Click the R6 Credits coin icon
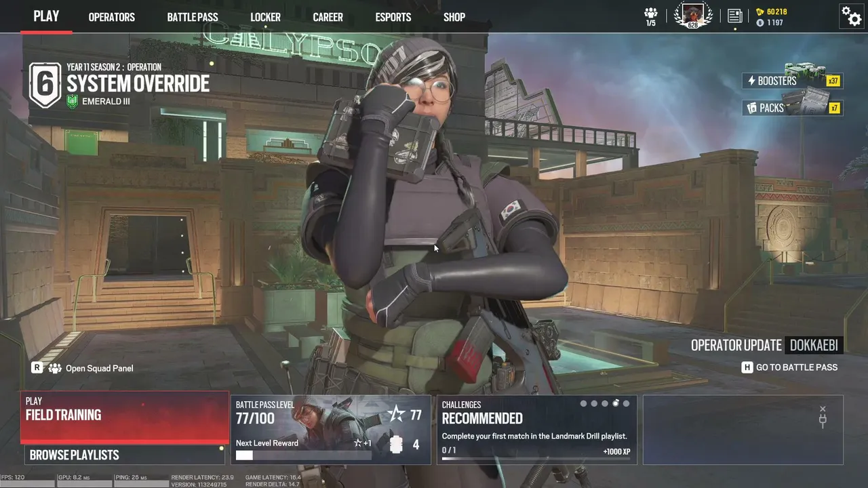This screenshot has width=868, height=488. click(760, 23)
